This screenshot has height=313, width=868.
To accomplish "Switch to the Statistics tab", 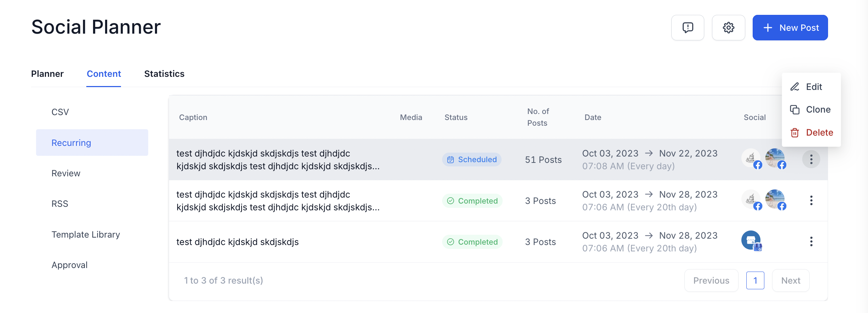I will [x=164, y=74].
